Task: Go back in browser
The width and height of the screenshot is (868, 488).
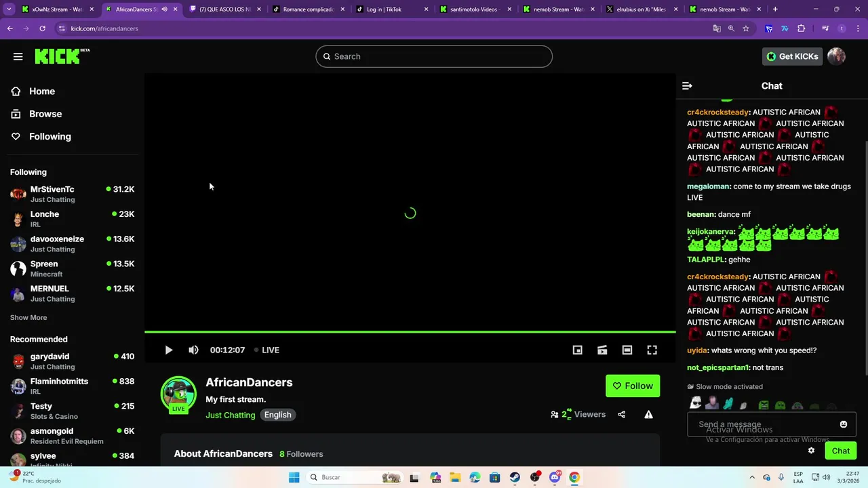Action: (9, 28)
